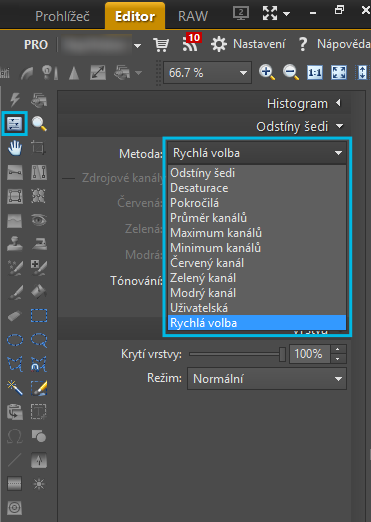This screenshot has width=371, height=522.
Task: Select the align horizon tool
Action: pyautogui.click(x=15, y=172)
